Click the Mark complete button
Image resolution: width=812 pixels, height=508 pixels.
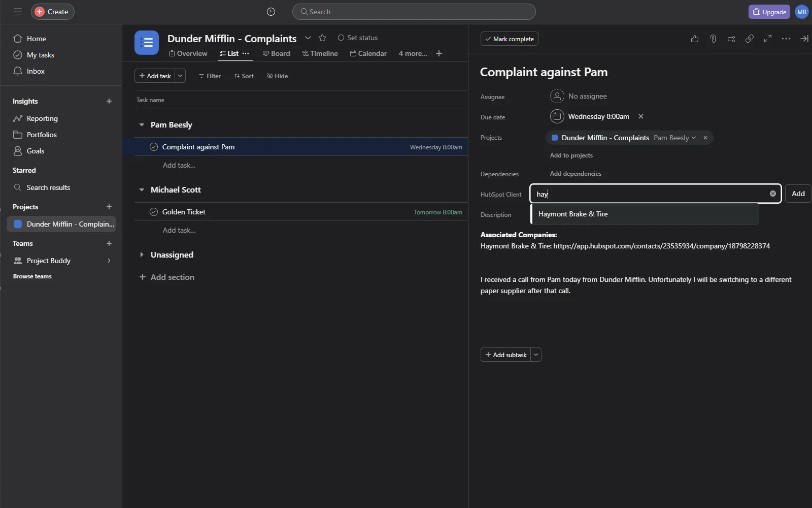[509, 39]
